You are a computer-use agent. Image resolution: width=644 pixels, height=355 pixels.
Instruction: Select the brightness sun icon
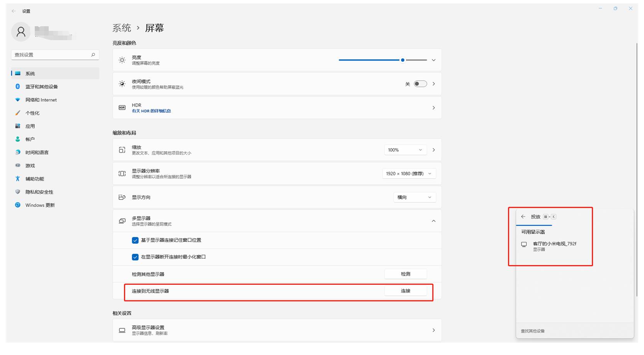tap(122, 60)
